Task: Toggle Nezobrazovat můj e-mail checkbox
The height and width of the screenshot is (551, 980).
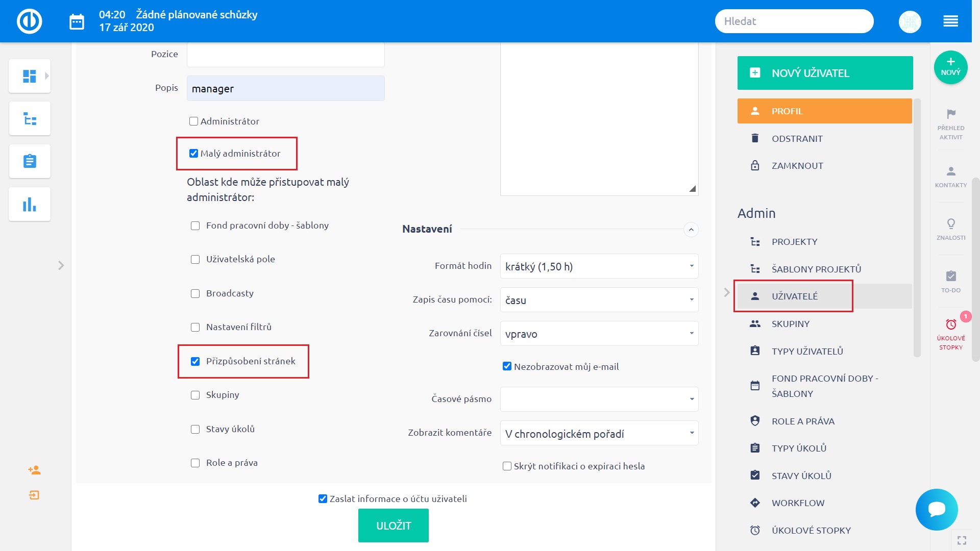Action: pyautogui.click(x=507, y=366)
